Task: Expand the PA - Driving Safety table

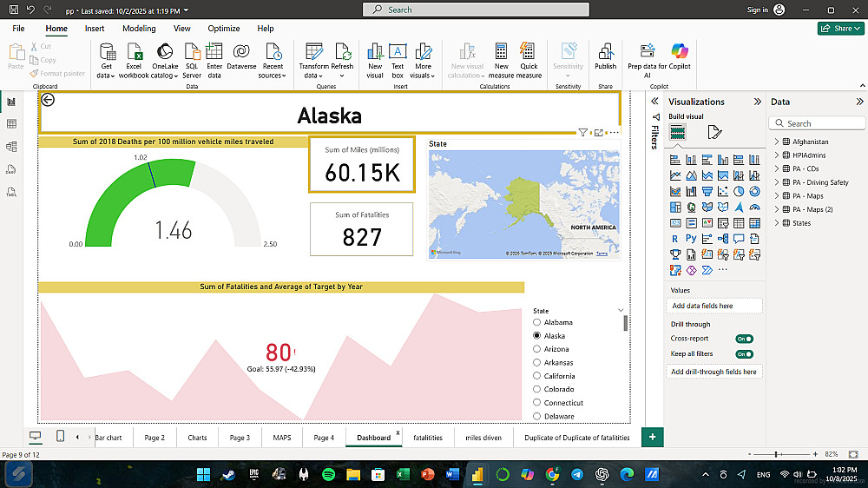Action: point(777,182)
